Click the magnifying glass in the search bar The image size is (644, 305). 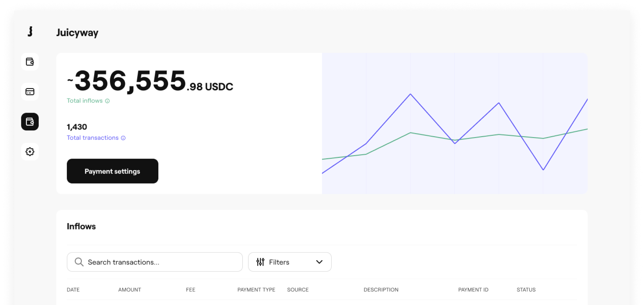79,262
